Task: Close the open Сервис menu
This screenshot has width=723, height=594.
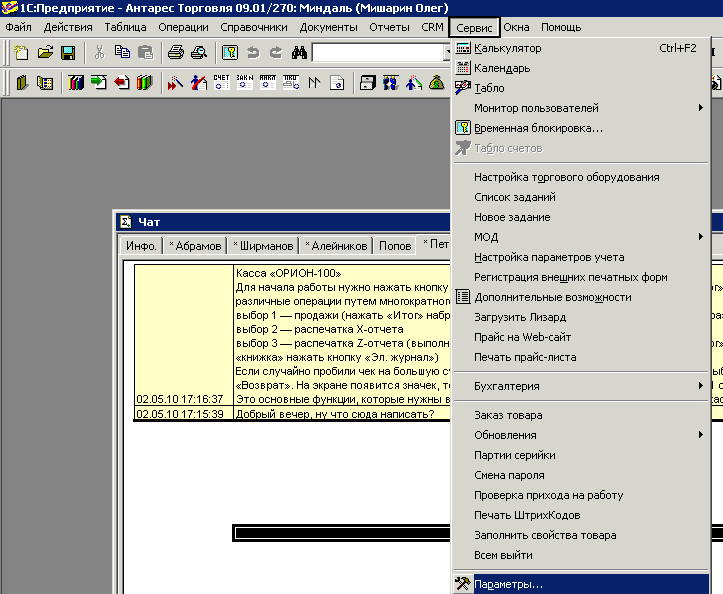Action: click(474, 28)
